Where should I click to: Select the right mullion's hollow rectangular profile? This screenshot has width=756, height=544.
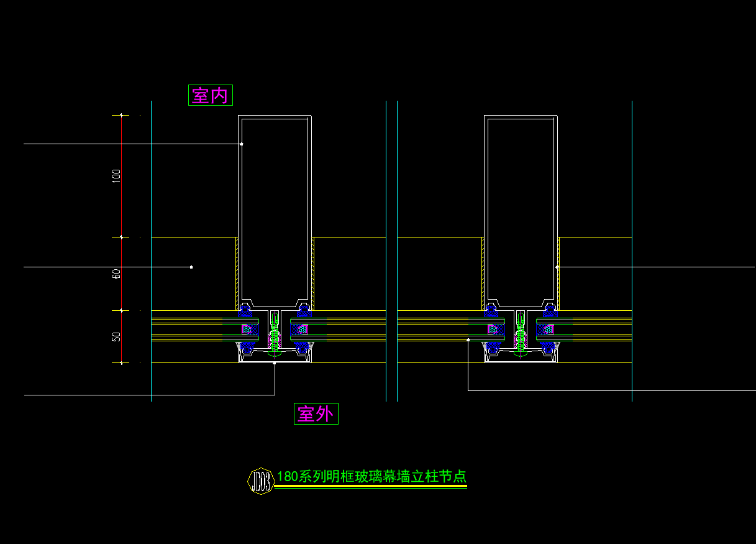click(521, 210)
